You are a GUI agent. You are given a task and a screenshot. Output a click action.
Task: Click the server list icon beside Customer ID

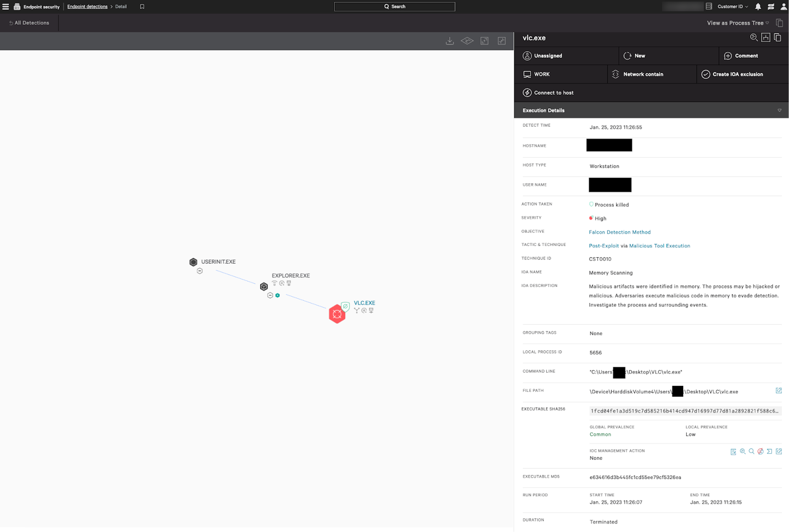point(709,6)
